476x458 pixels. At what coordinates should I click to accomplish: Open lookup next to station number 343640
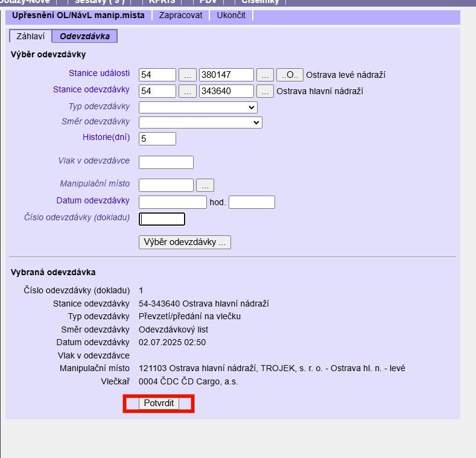click(265, 91)
